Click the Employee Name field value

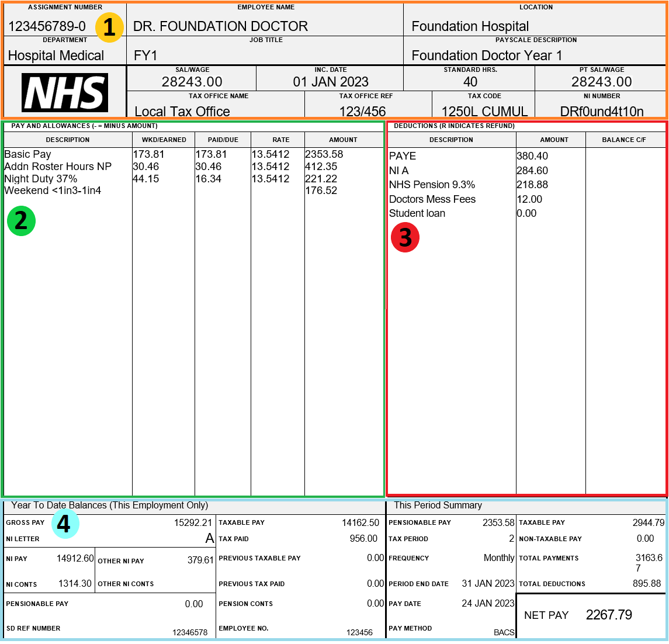(x=220, y=26)
